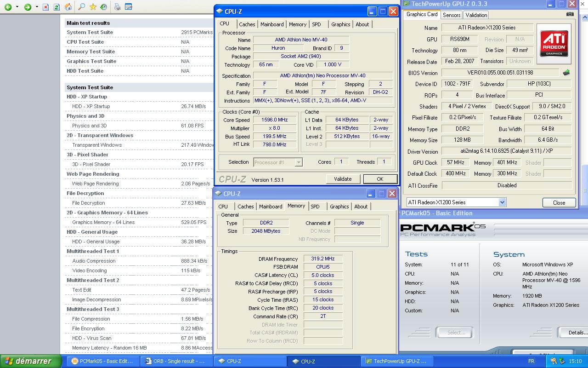Click the Audio Compression result row
588x368 pixels.
(x=139, y=261)
